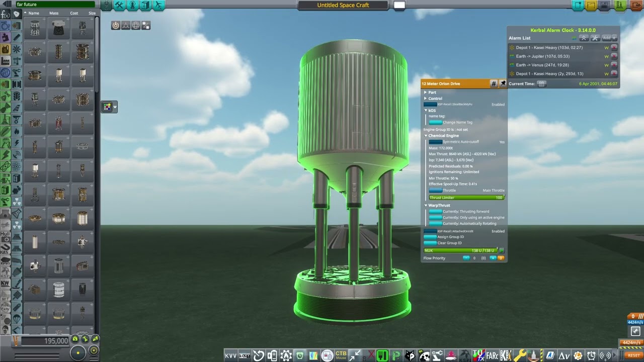The width and height of the screenshot is (644, 362).
Task: Edit the Untitled Space Craft name field
Action: pos(343,5)
